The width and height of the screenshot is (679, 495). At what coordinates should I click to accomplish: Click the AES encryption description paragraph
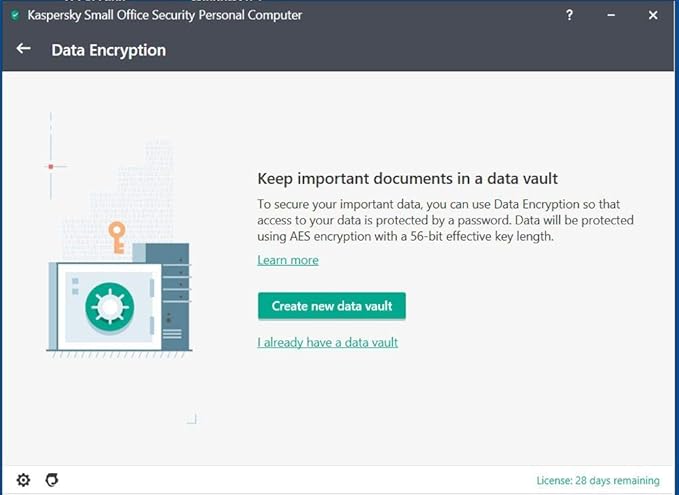click(445, 220)
